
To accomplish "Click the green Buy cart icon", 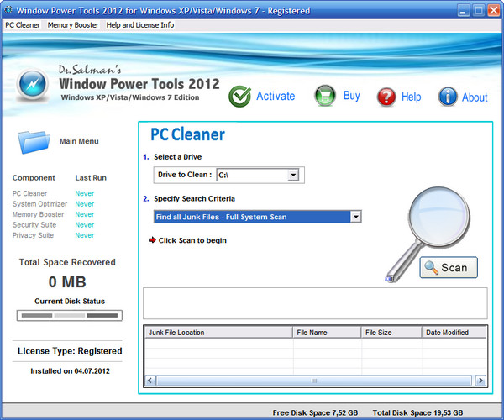I will (325, 96).
